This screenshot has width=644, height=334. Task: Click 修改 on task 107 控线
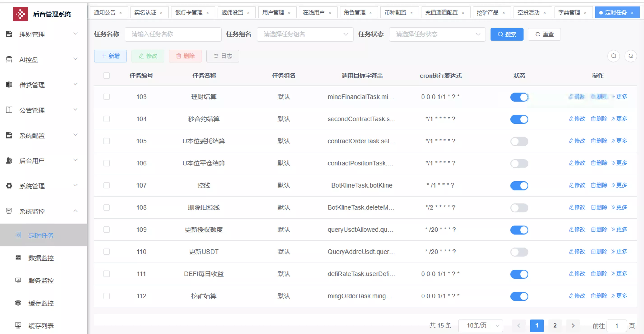(577, 185)
